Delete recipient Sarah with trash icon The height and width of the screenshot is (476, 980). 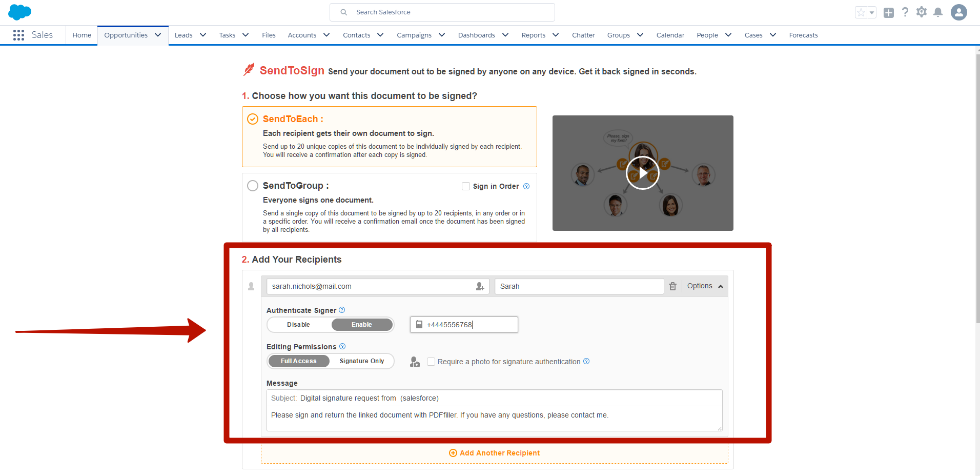(x=673, y=286)
